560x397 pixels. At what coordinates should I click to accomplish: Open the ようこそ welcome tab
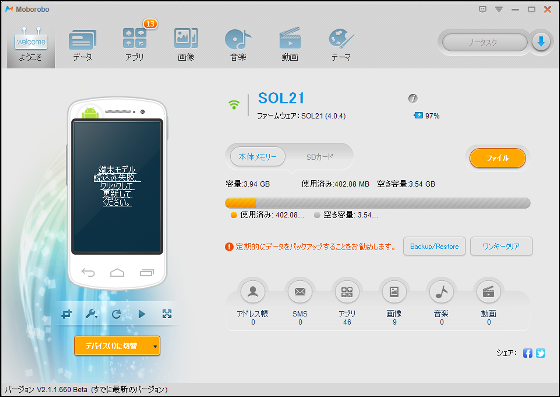point(31,46)
